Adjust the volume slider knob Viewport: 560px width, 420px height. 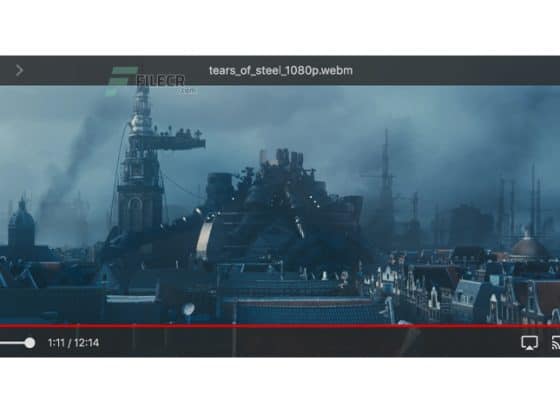[x=30, y=343]
